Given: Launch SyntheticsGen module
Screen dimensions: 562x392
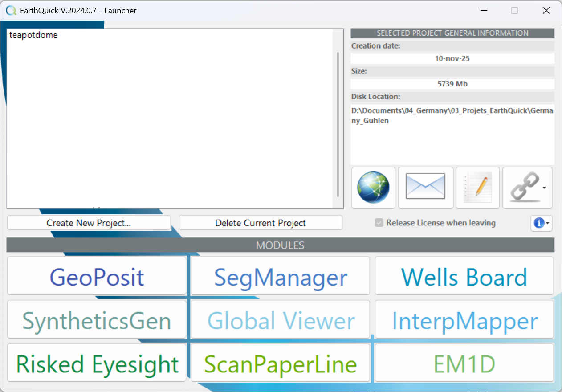Looking at the screenshot, I should tap(97, 320).
